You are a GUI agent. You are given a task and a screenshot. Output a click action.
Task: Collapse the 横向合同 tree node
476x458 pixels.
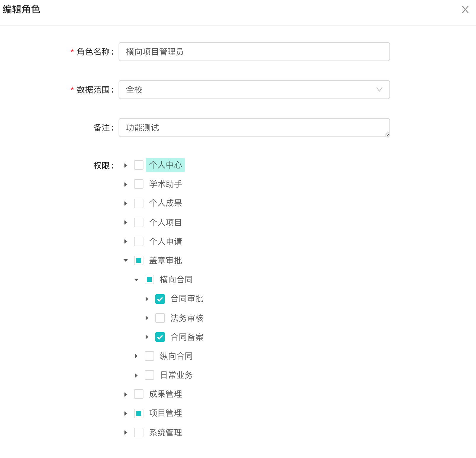[136, 280]
